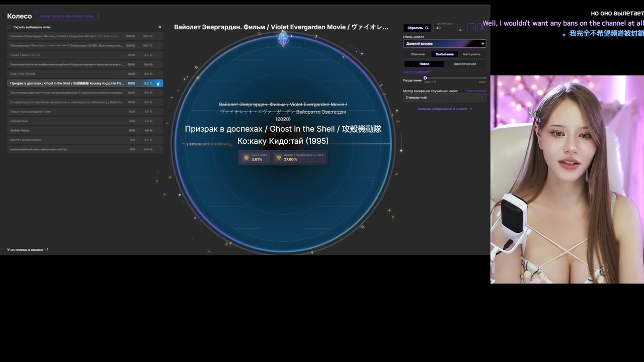This screenshot has height=362, width=644.
Task: Click the sparkle icon in Далекий космос style field
Action: [482, 44]
